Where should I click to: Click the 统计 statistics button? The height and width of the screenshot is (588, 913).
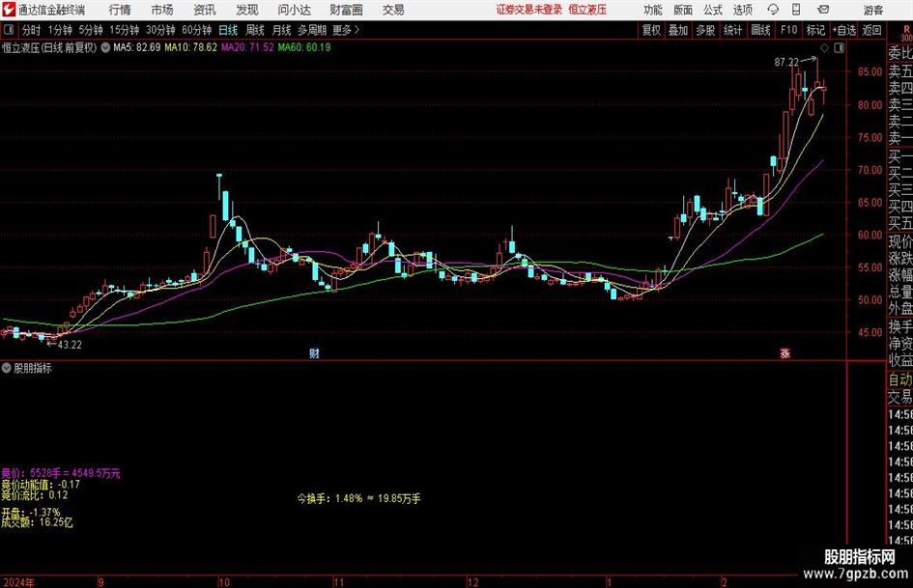(x=732, y=30)
